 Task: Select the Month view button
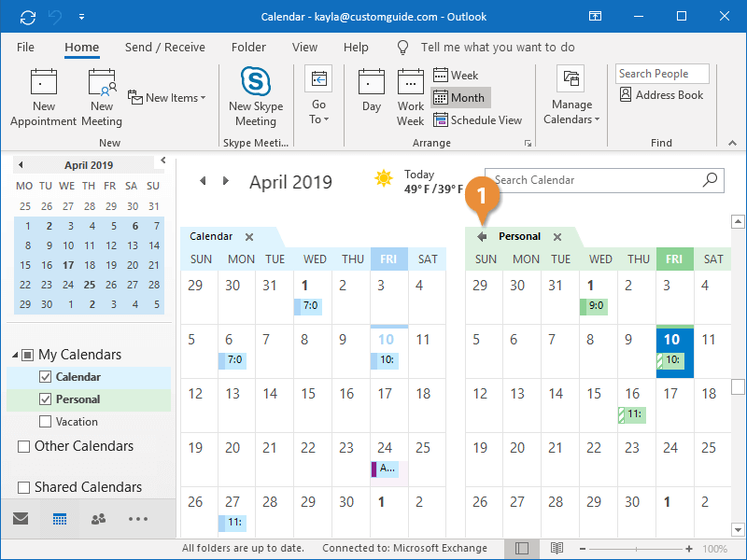pos(460,98)
